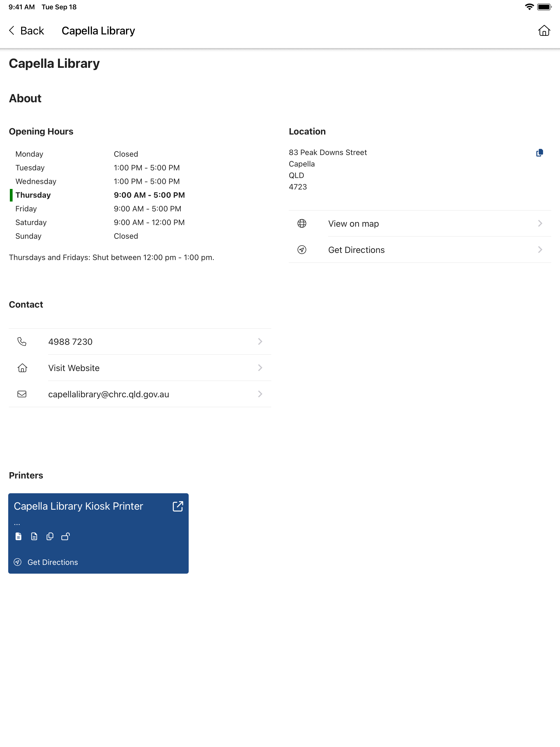Open the Capella Library Kiosk Printer card title
Screen dimensions: 560x747
(78, 506)
